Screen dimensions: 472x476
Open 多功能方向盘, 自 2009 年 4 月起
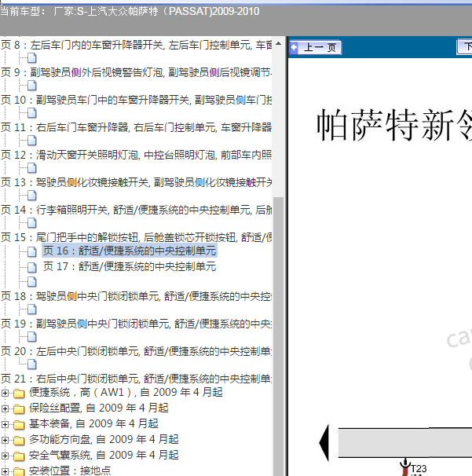(104, 439)
